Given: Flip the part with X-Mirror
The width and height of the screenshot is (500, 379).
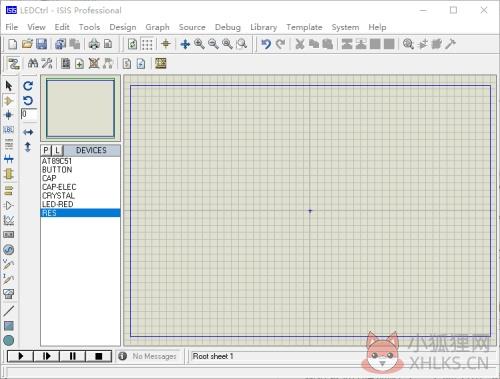Looking at the screenshot, I should pos(28,132).
